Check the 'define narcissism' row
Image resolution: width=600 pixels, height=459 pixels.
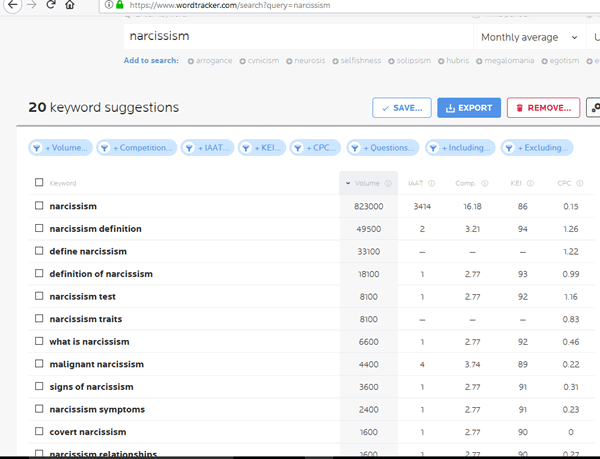(39, 251)
